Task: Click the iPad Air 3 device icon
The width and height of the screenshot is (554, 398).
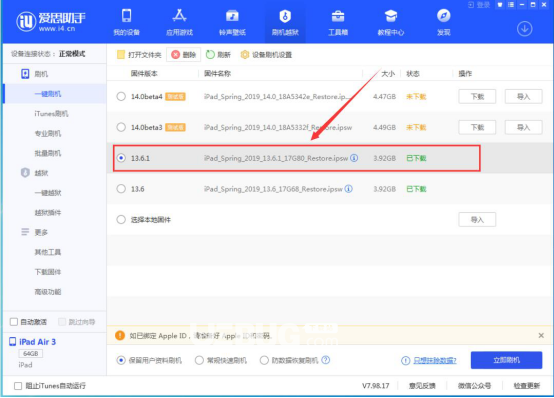Action: pos(13,341)
